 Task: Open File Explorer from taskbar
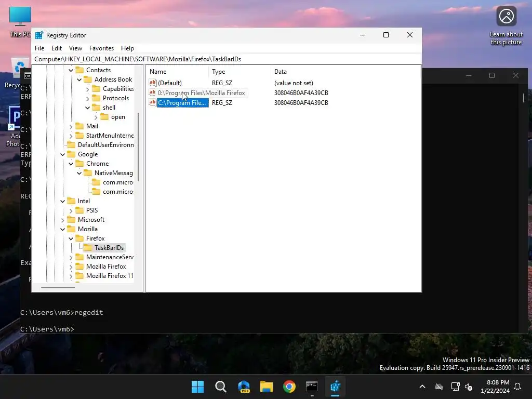point(267,387)
